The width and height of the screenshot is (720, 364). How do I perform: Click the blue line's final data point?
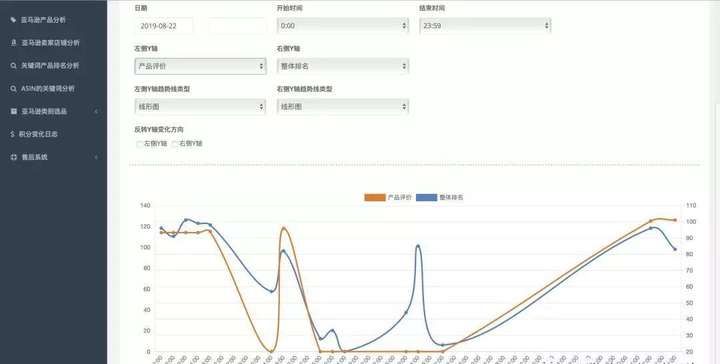(x=675, y=249)
